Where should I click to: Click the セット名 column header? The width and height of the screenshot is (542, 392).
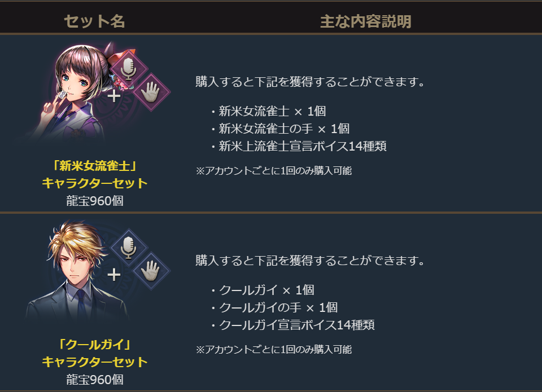click(x=94, y=21)
